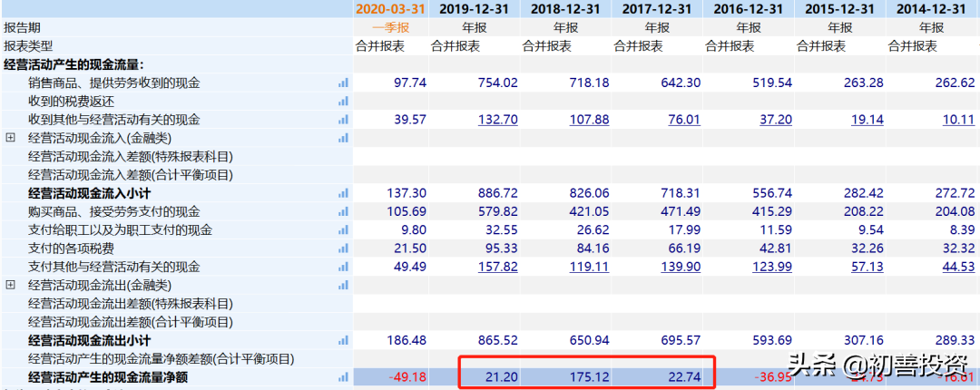Image resolution: width=980 pixels, height=390 pixels.
Task: Click chart icon for 经营活动现金流入小计 row
Action: click(343, 193)
